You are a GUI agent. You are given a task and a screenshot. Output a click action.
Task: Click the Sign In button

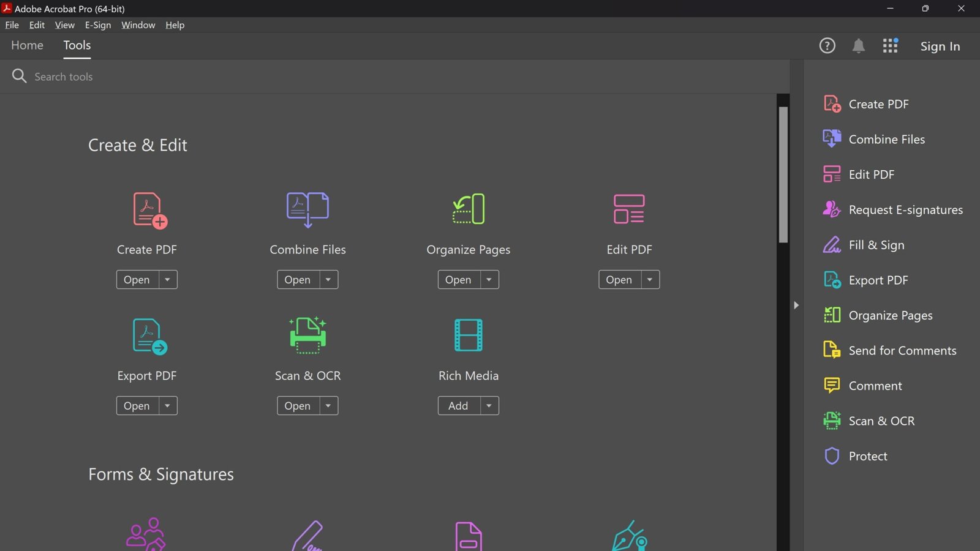[x=940, y=46]
